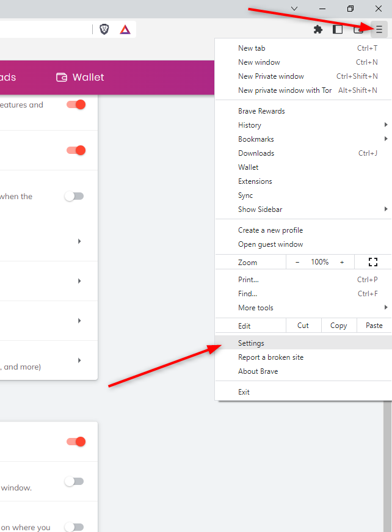Click the Brave Rewards triangle icon
Screen dimensions: 392x532
pyautogui.click(x=125, y=29)
